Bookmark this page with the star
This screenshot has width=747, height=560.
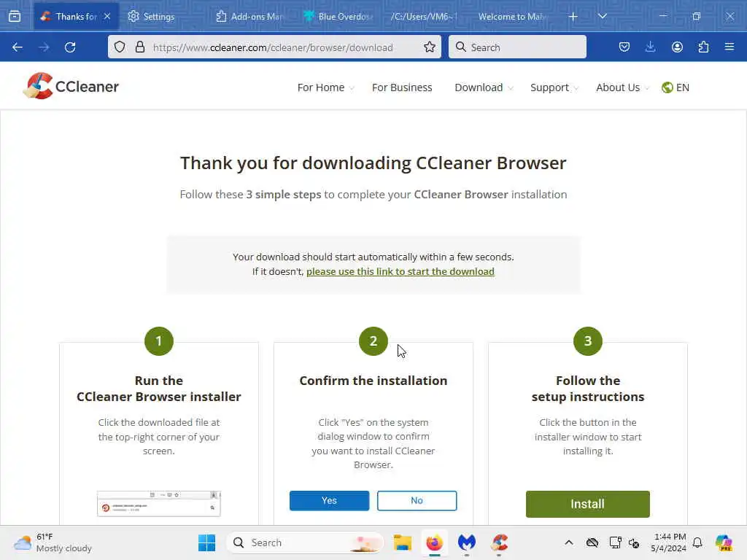pyautogui.click(x=429, y=47)
